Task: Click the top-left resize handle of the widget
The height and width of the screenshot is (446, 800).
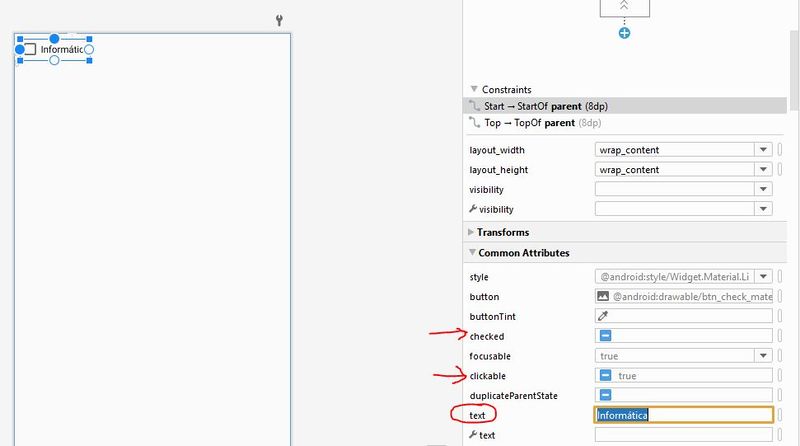Action: pos(20,39)
